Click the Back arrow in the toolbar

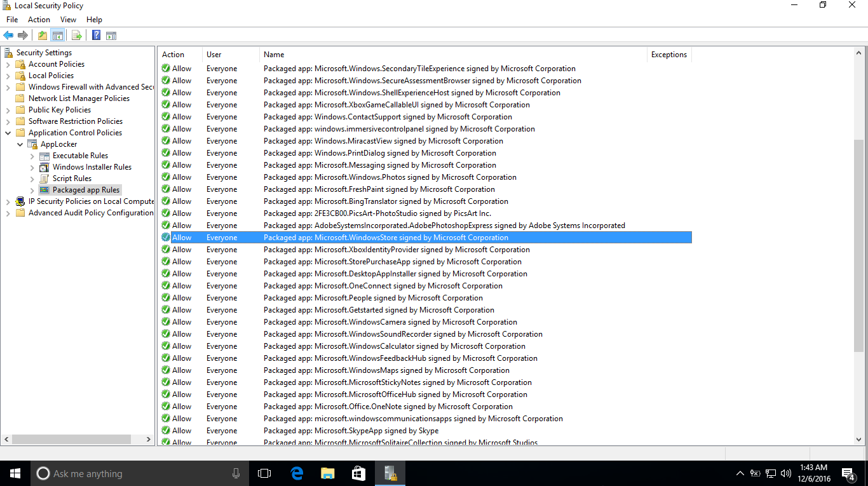[8, 36]
